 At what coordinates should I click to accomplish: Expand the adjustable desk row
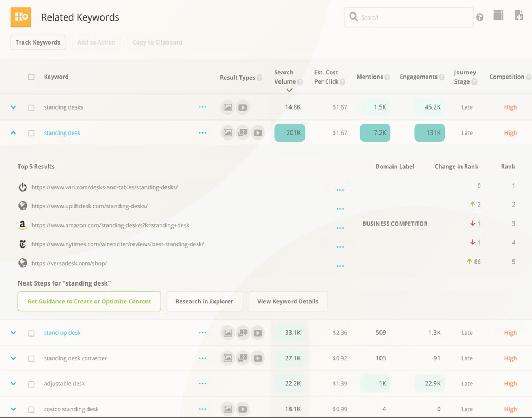pyautogui.click(x=13, y=383)
